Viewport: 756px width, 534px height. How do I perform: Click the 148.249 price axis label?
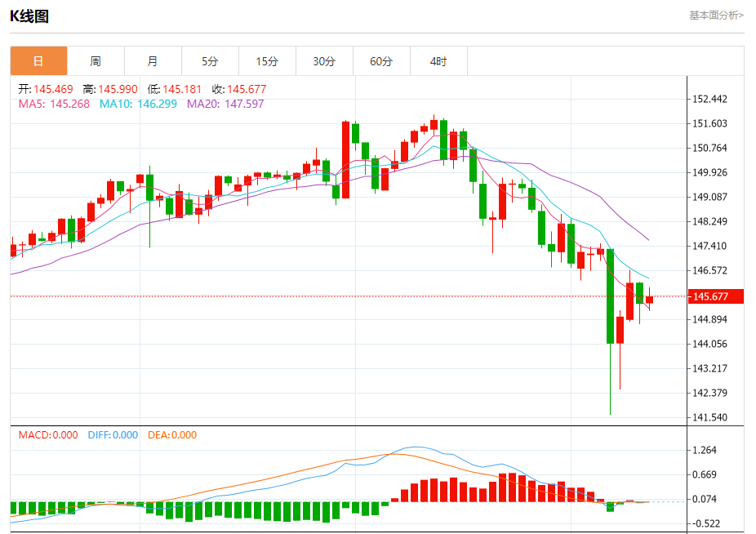[x=709, y=221]
